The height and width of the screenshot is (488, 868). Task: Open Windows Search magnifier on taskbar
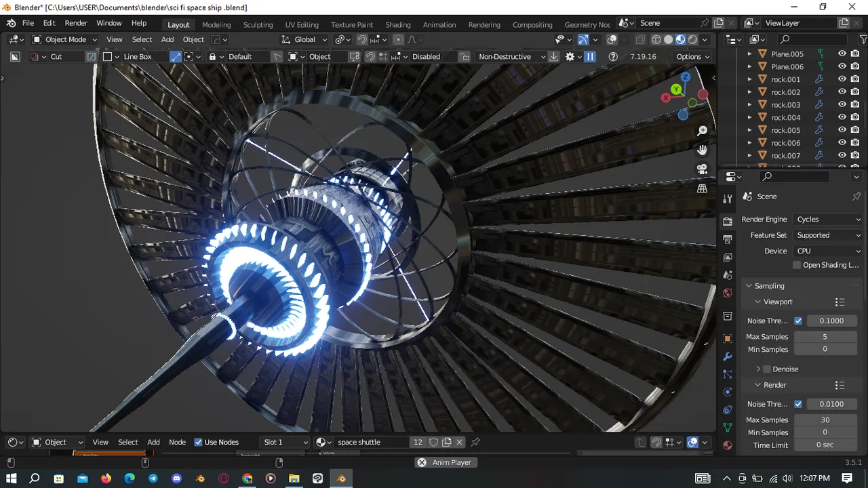(35, 479)
